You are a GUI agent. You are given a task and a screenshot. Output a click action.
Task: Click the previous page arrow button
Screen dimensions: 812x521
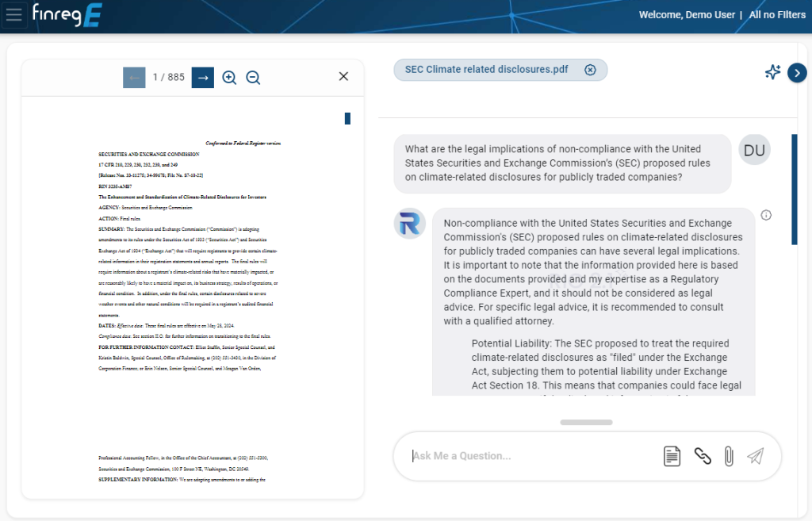(134, 77)
